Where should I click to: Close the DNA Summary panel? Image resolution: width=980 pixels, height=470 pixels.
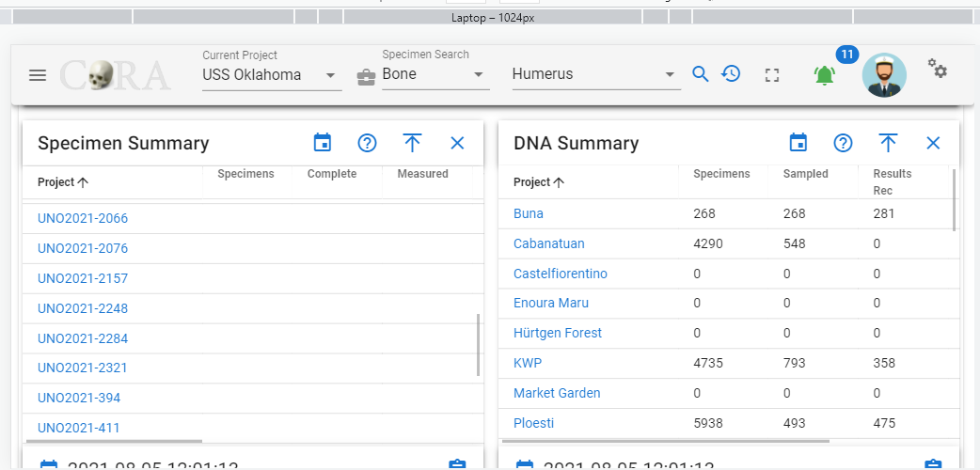(x=933, y=143)
